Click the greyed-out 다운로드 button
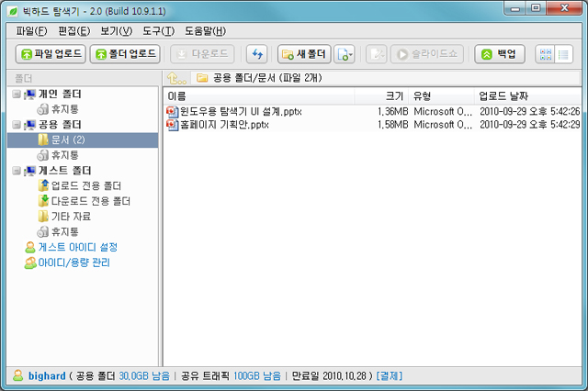 (202, 54)
